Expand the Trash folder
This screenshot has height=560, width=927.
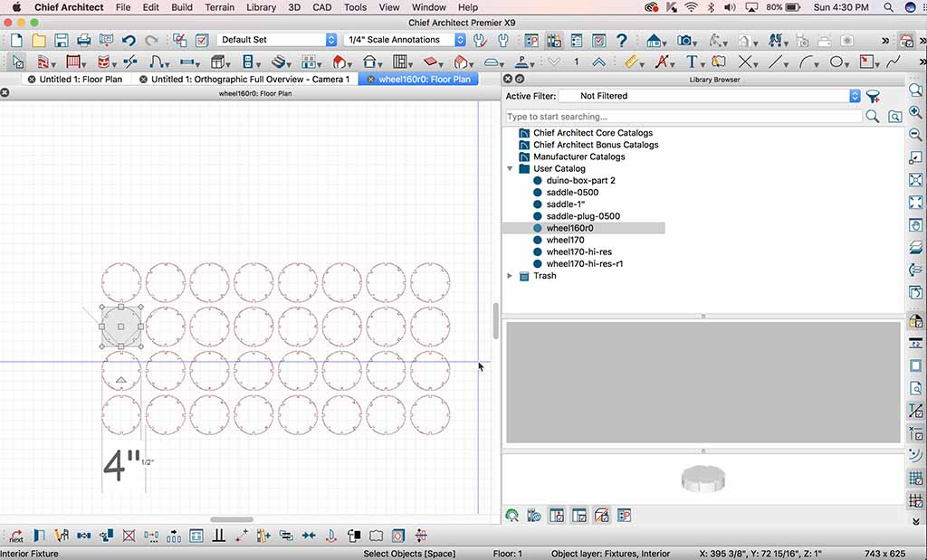click(510, 276)
